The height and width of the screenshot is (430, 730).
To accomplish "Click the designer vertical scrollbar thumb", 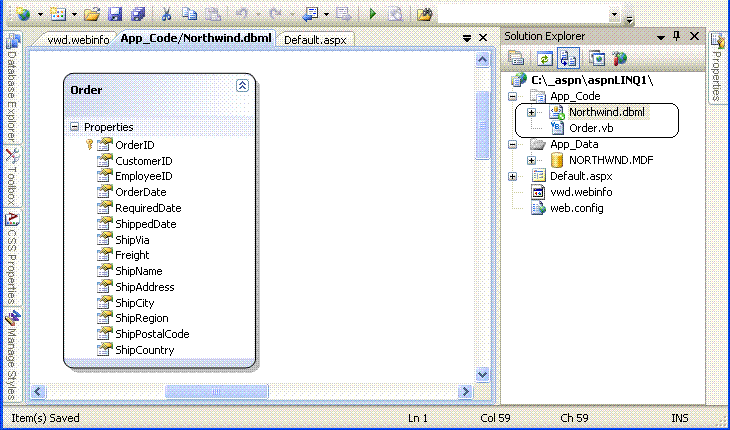I will click(x=482, y=125).
